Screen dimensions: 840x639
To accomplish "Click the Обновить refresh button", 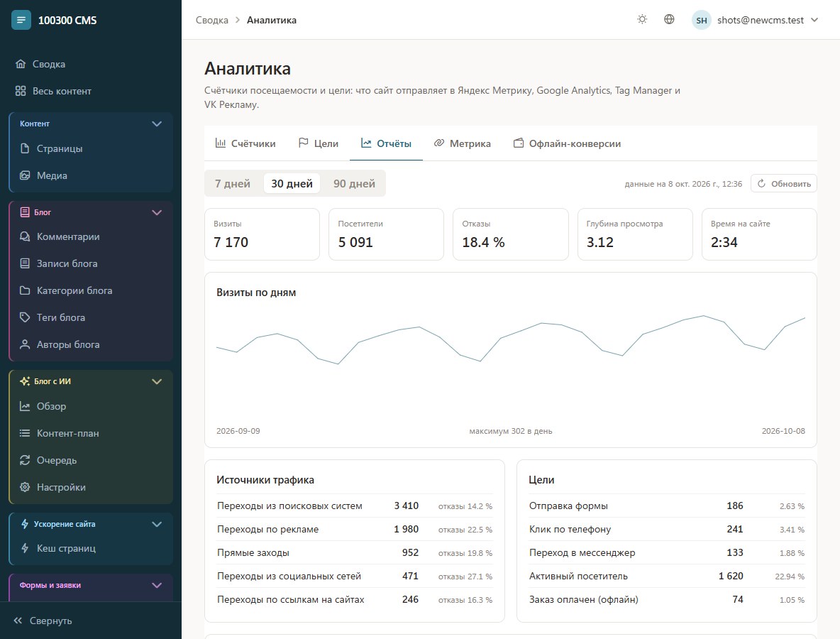I will pos(784,183).
